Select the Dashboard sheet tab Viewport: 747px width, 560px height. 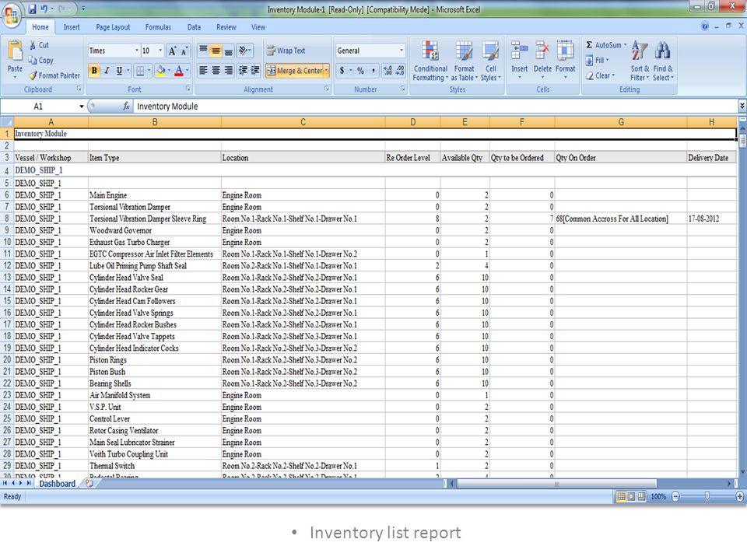[x=57, y=483]
